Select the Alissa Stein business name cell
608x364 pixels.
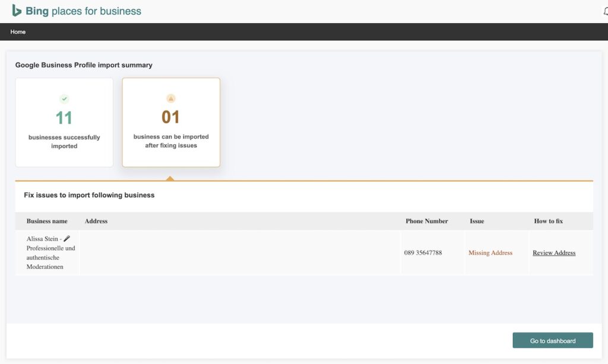[x=47, y=253]
